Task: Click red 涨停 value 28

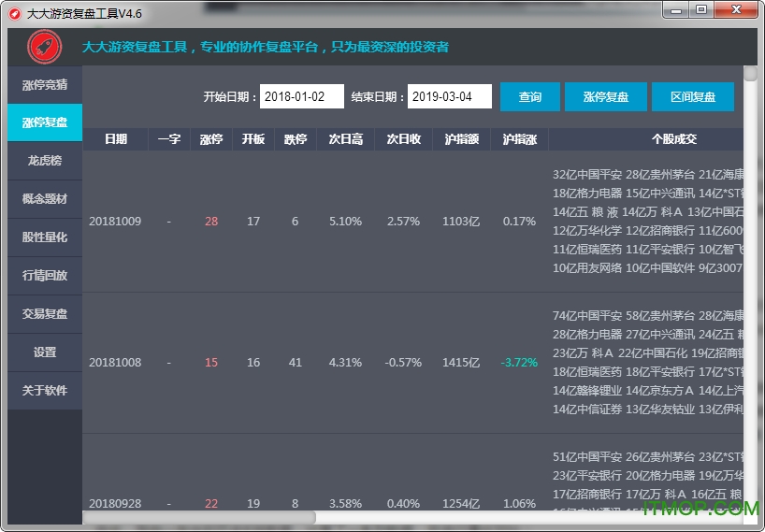Action: [211, 222]
